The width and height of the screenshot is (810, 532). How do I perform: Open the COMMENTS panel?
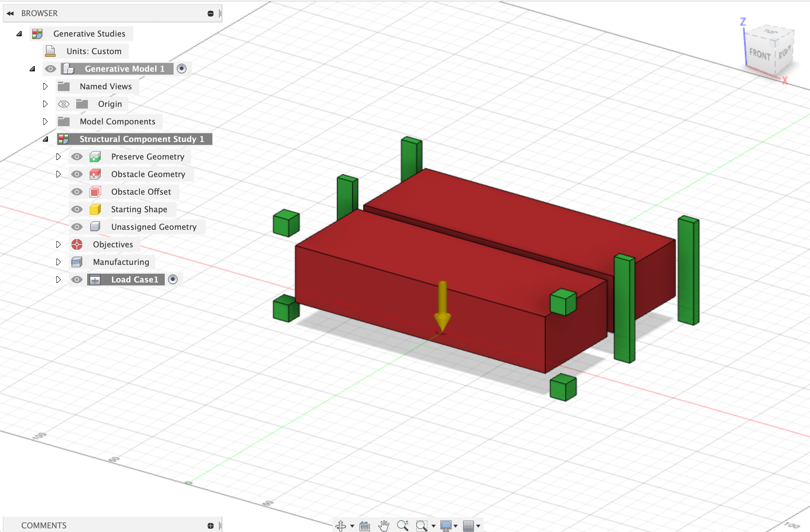[44, 525]
